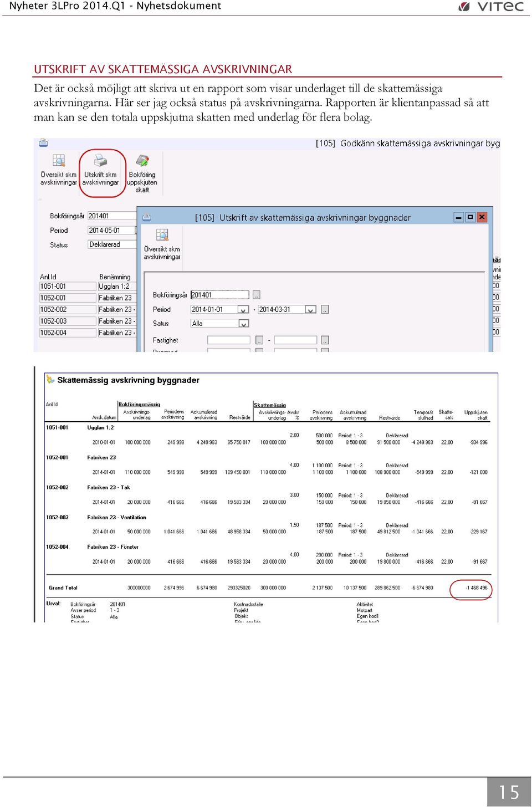Click the Urval label at report bottom
Image resolution: width=532 pixels, height=807 pixels.
(53, 604)
